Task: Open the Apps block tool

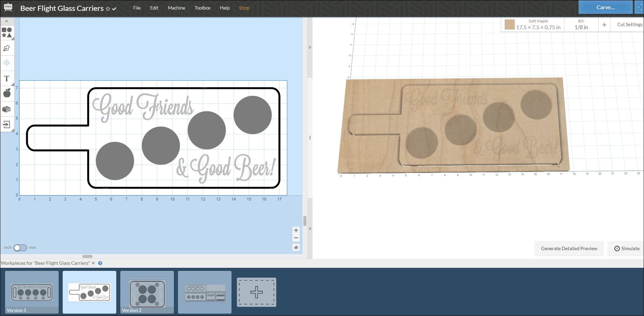Action: 7,109
